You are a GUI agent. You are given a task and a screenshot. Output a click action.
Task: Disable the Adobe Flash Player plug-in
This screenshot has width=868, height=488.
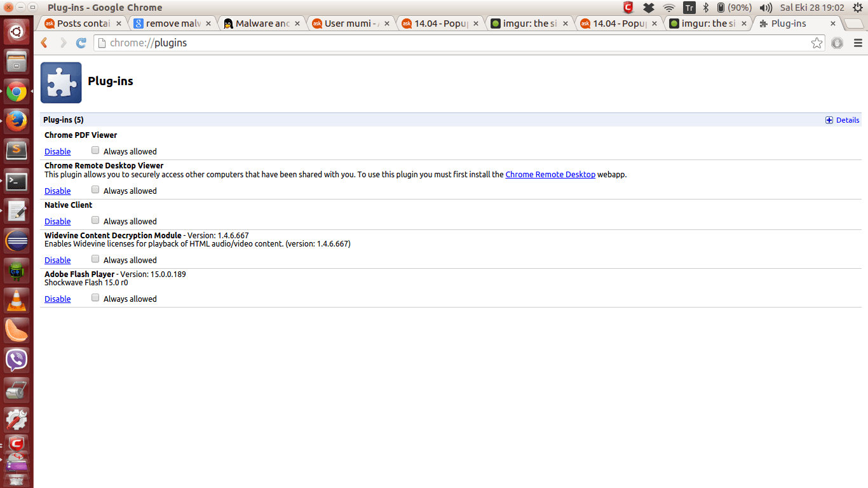(x=57, y=299)
